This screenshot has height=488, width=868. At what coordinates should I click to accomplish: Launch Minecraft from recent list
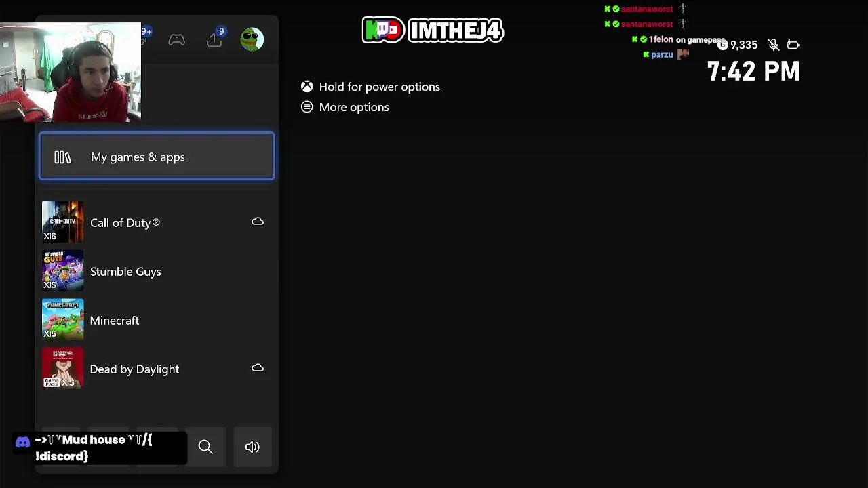157,320
